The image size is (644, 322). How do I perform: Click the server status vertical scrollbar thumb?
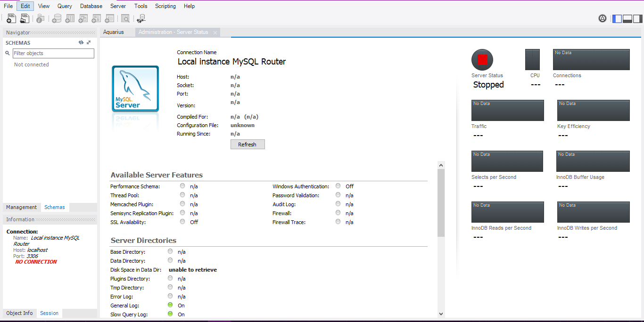pos(441,202)
